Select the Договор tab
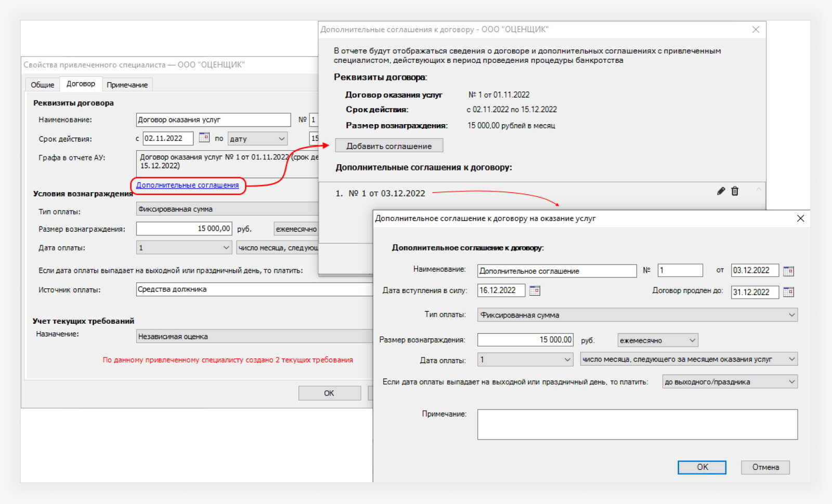This screenshot has height=504, width=832. tap(81, 84)
